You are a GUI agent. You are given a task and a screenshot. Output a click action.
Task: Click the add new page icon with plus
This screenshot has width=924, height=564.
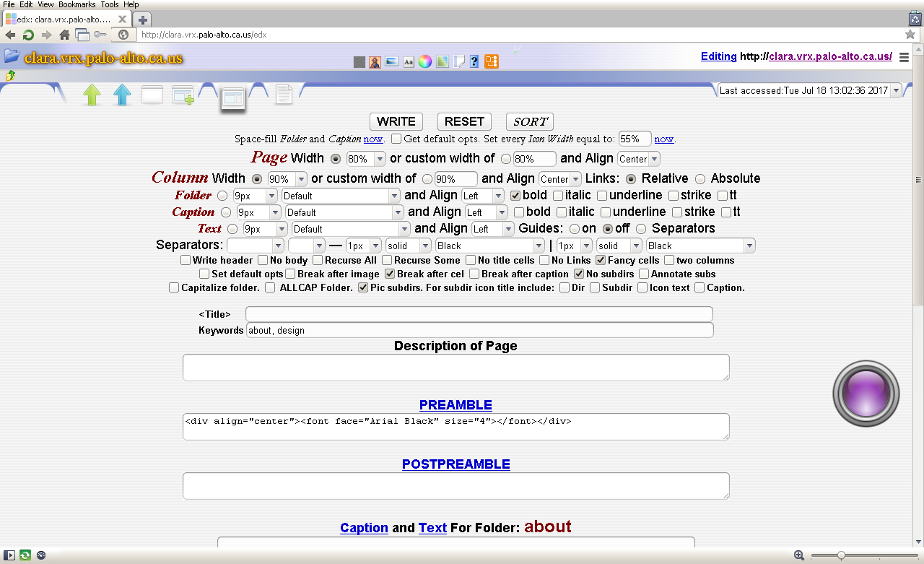pyautogui.click(x=183, y=95)
